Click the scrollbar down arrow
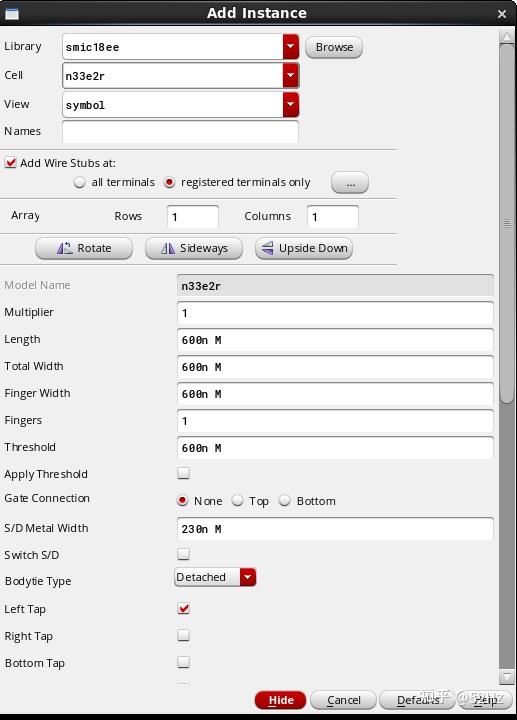The height and width of the screenshot is (720, 517). click(x=506, y=676)
